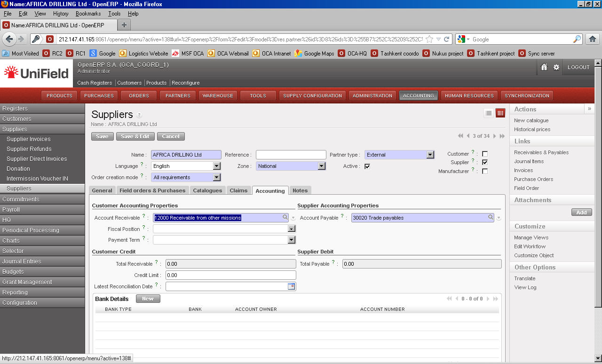This screenshot has width=602, height=364.
Task: Open the Receivables & Payables link
Action: pos(541,152)
